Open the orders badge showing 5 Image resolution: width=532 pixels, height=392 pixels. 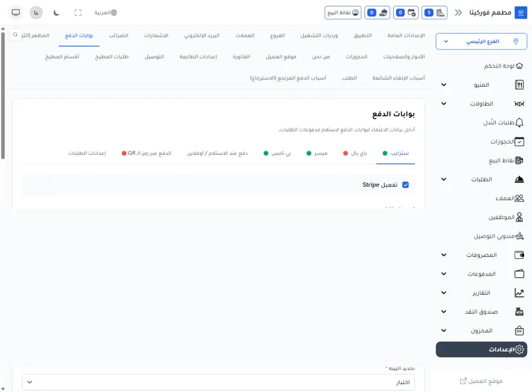tap(435, 12)
